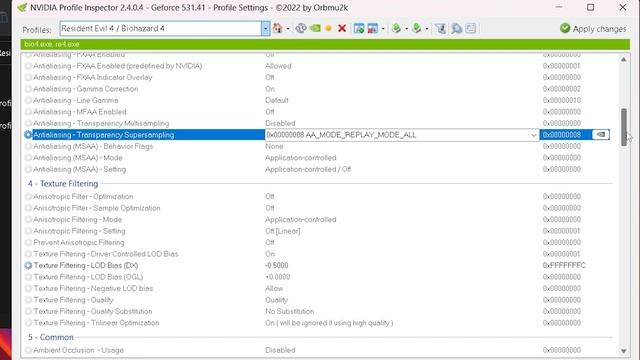Screen dimensions: 640x360
Task: Click the second green import profiles icon
Action: [x=416, y=28]
